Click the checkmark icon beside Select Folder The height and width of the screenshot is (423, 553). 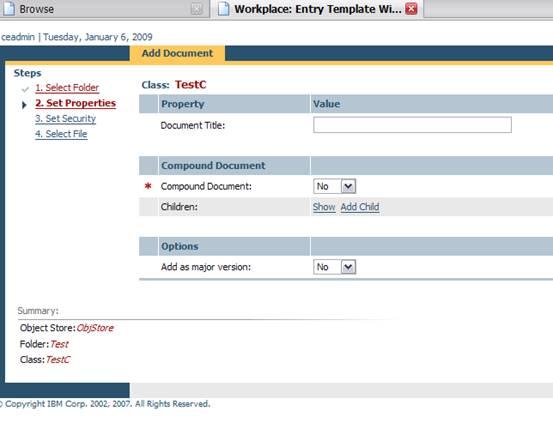pyautogui.click(x=25, y=89)
